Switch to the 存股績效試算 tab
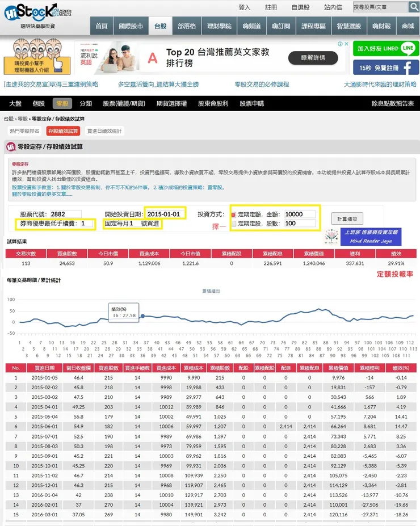The height and width of the screenshot is (526, 420). click(x=63, y=131)
